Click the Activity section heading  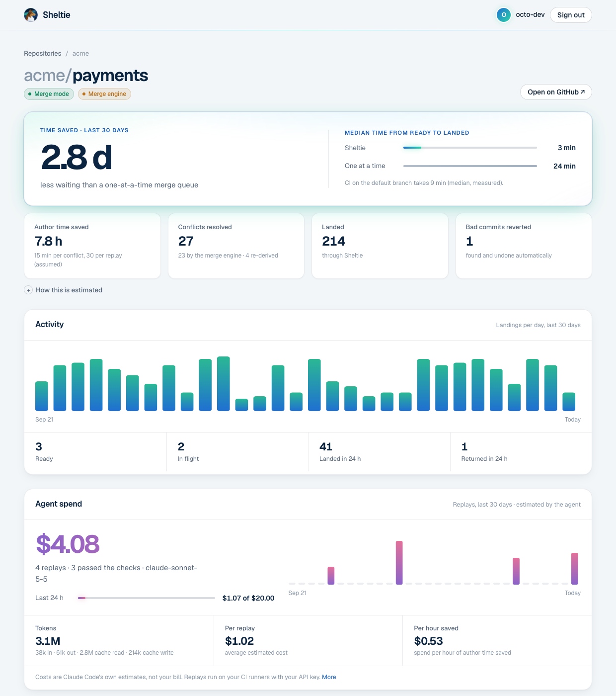click(x=50, y=324)
